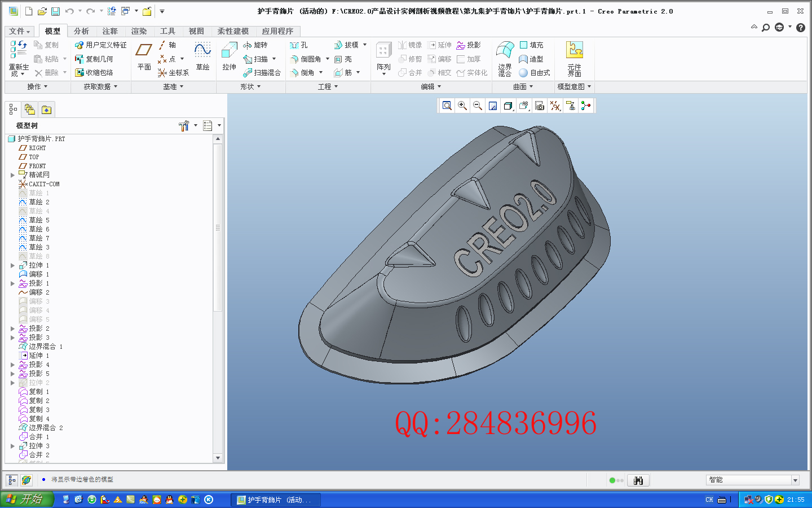Switch to the 注释 ribbon tab

coord(110,31)
